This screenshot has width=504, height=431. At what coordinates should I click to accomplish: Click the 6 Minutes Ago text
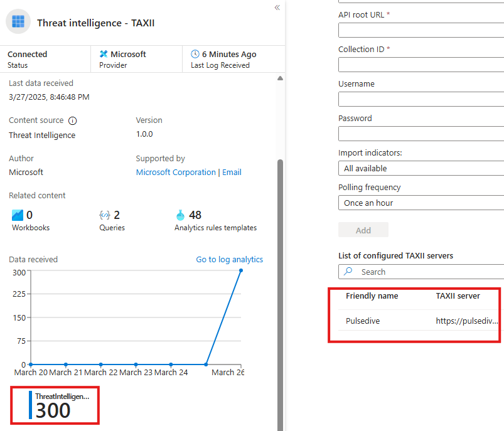229,55
